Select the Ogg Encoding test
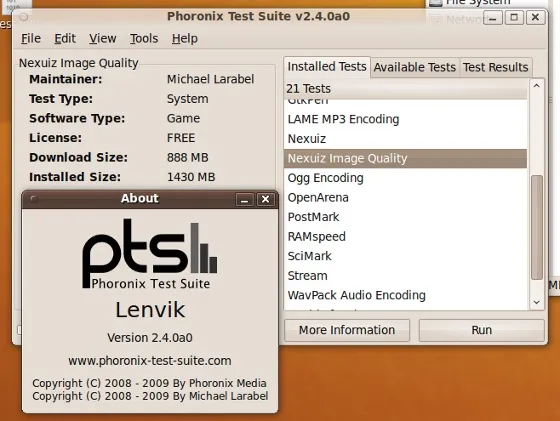 [405, 178]
